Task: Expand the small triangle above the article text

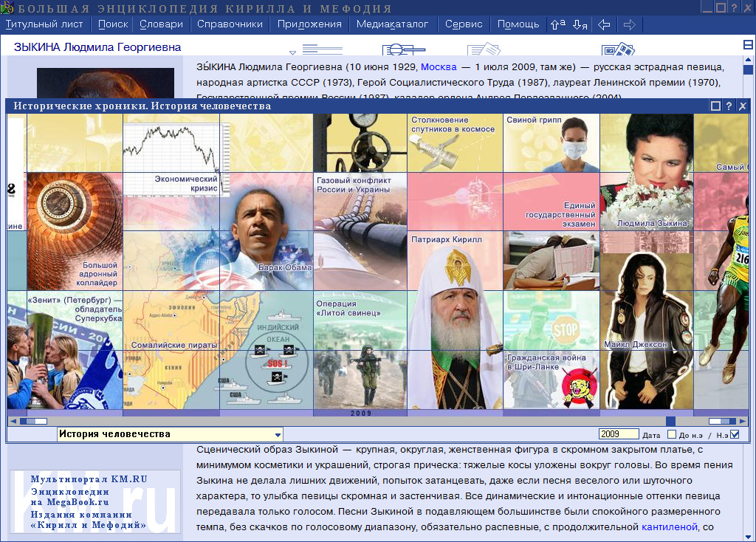Action: pyautogui.click(x=293, y=52)
